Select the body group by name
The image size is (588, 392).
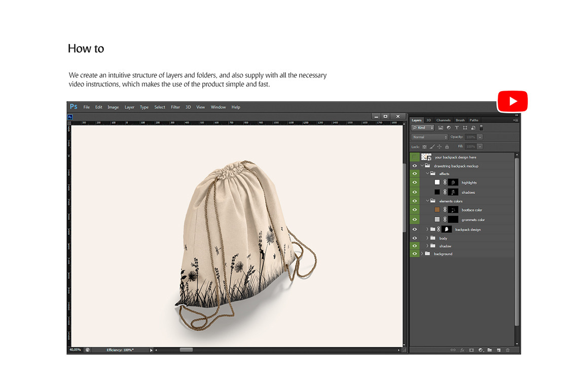pos(443,238)
